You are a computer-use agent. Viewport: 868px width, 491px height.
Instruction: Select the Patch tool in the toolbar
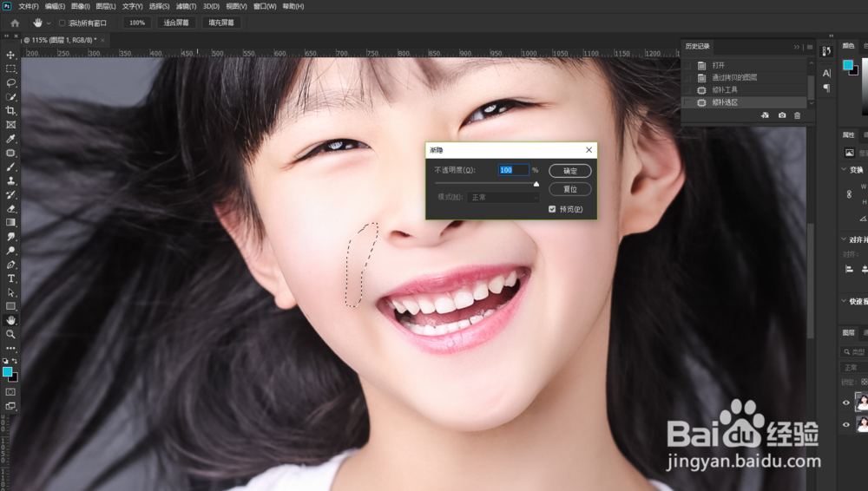10,153
